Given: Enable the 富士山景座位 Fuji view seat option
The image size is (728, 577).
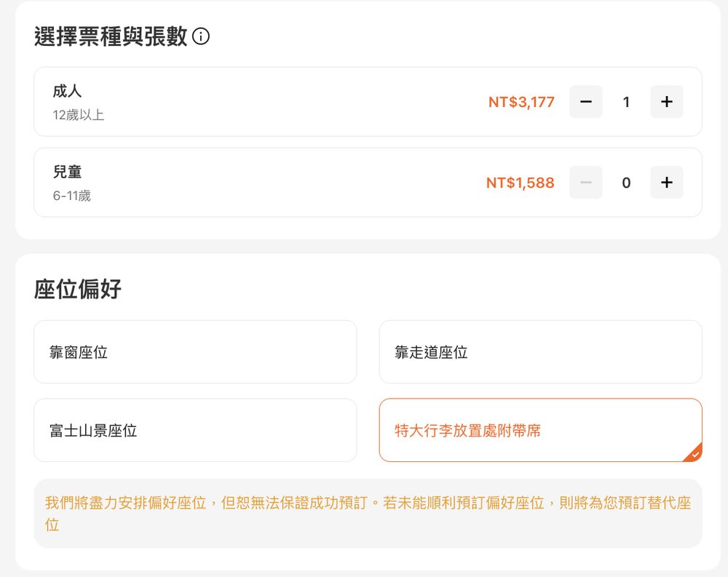Looking at the screenshot, I should tap(194, 430).
